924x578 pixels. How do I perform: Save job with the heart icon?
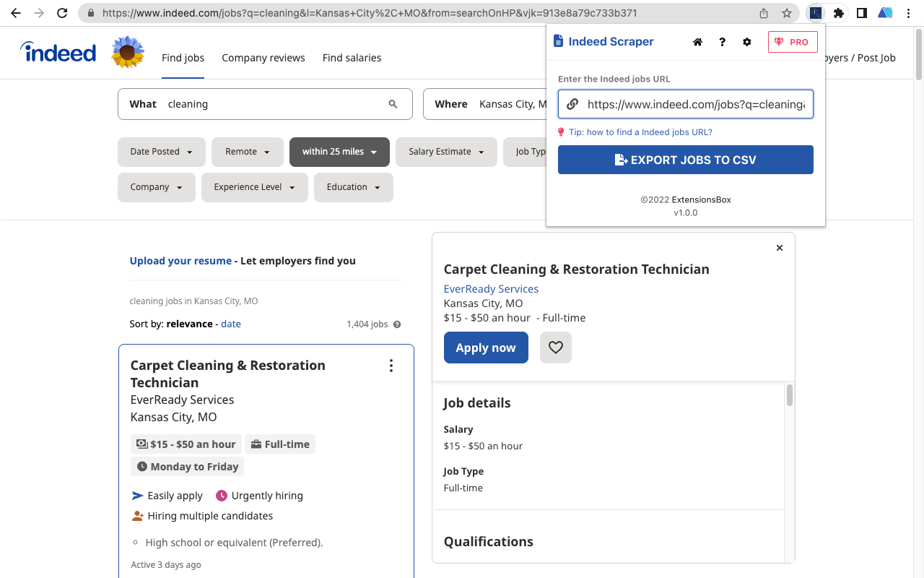tap(555, 348)
